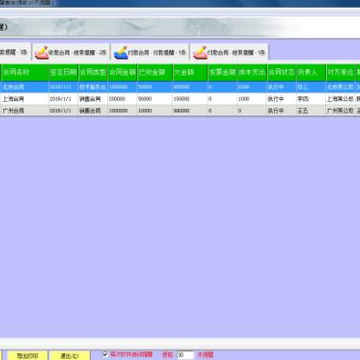
Task: Click the 对方单位 column header
Action: [x=341, y=72]
